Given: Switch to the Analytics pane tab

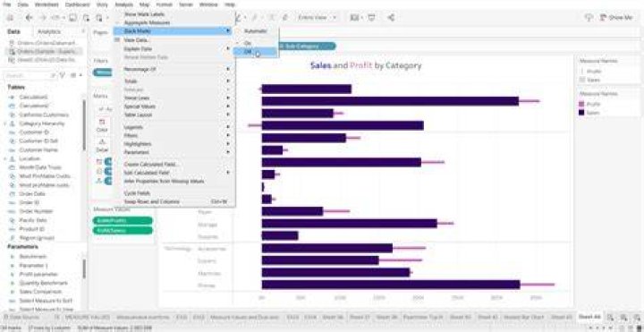Looking at the screenshot, I should point(49,31).
